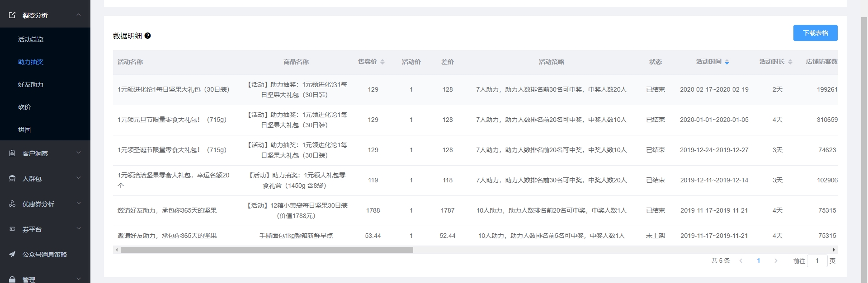Screen dimensions: 868x283
Task: Sort table by 活动时长 column
Action: tap(790, 62)
